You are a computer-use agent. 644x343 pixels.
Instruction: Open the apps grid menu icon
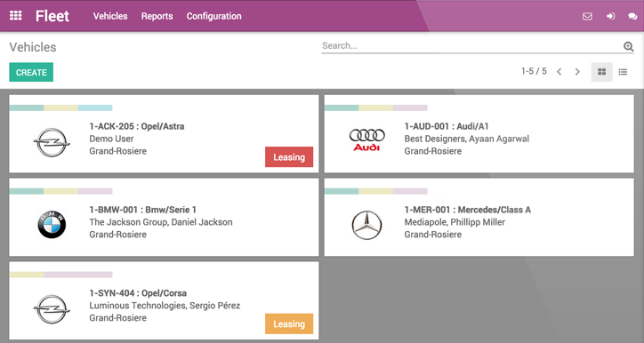click(16, 16)
